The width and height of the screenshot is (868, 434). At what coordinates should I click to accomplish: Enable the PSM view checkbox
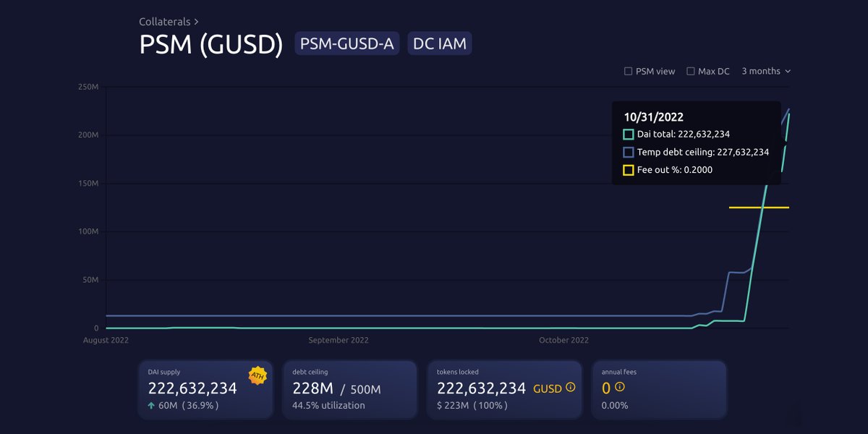click(x=628, y=72)
